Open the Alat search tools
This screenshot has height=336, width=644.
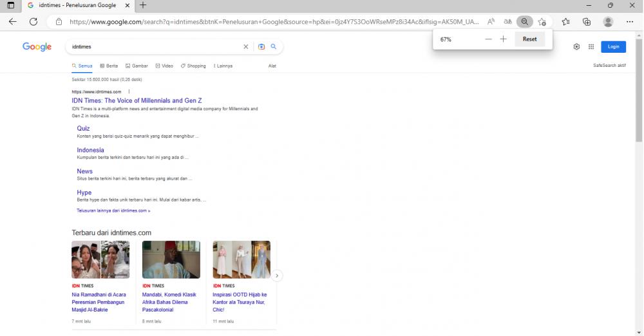pos(272,66)
